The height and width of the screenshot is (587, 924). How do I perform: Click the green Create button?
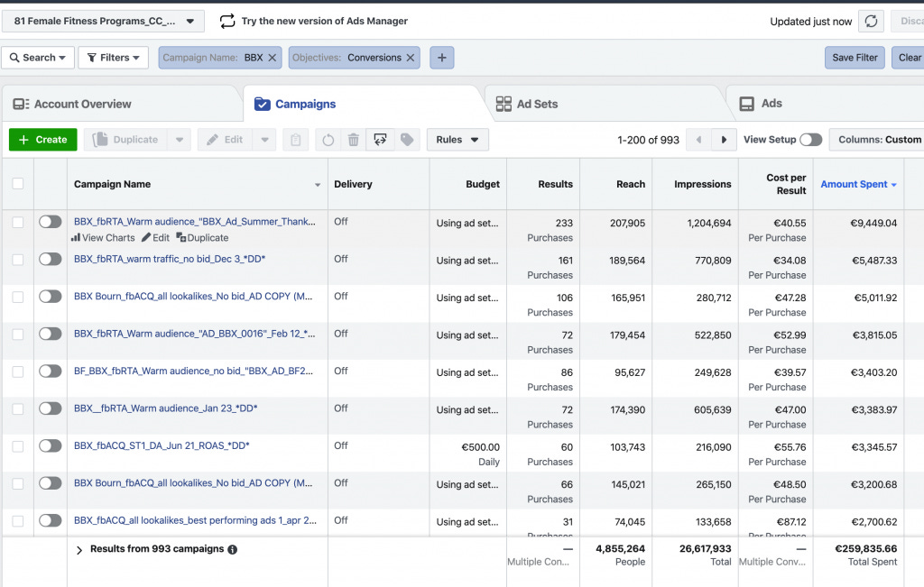pyautogui.click(x=43, y=140)
